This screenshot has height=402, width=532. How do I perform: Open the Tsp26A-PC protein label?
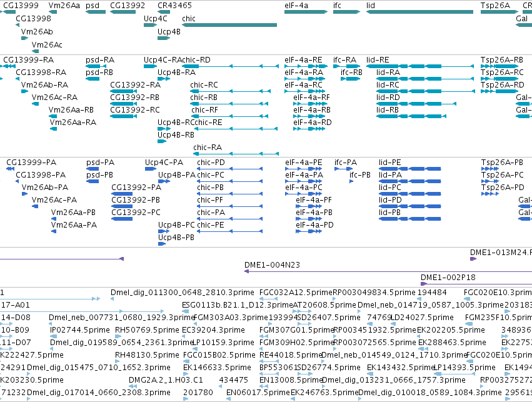503,176
